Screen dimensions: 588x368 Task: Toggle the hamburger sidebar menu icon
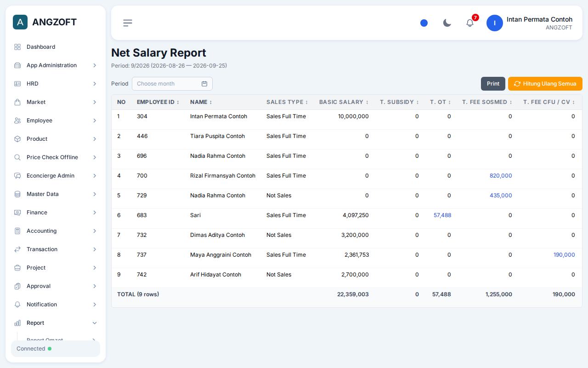128,23
